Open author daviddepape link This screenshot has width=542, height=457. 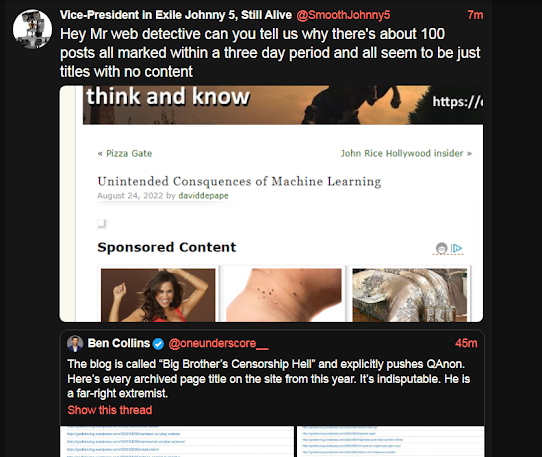[203, 196]
